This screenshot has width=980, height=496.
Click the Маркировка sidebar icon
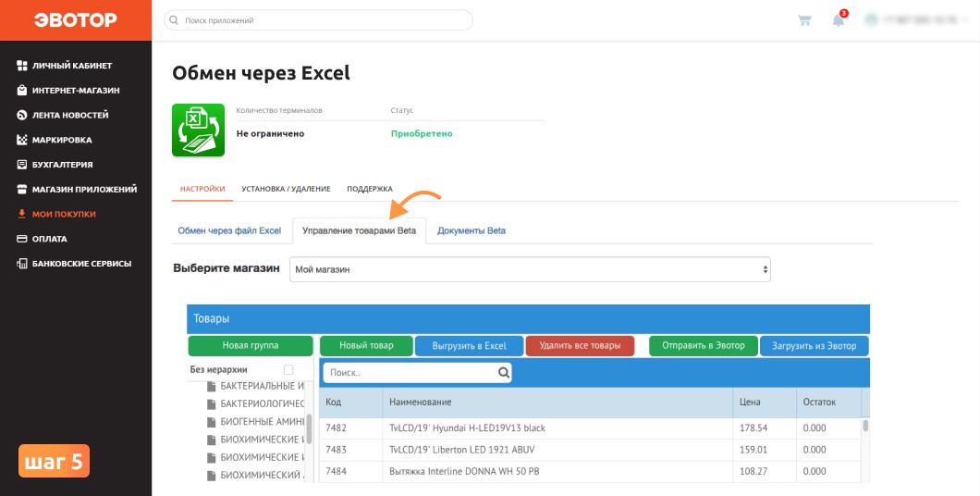[x=21, y=140]
